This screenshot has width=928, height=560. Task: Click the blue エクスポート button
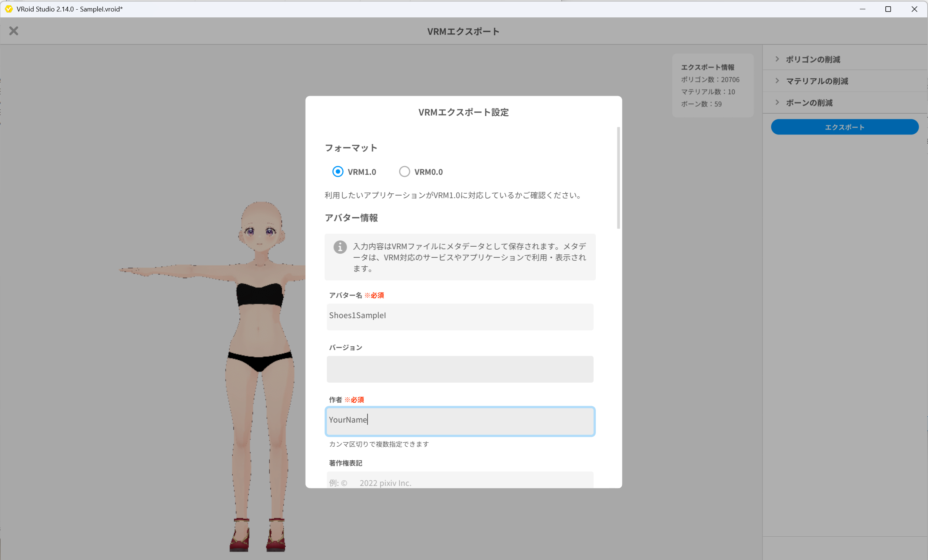[x=844, y=127]
